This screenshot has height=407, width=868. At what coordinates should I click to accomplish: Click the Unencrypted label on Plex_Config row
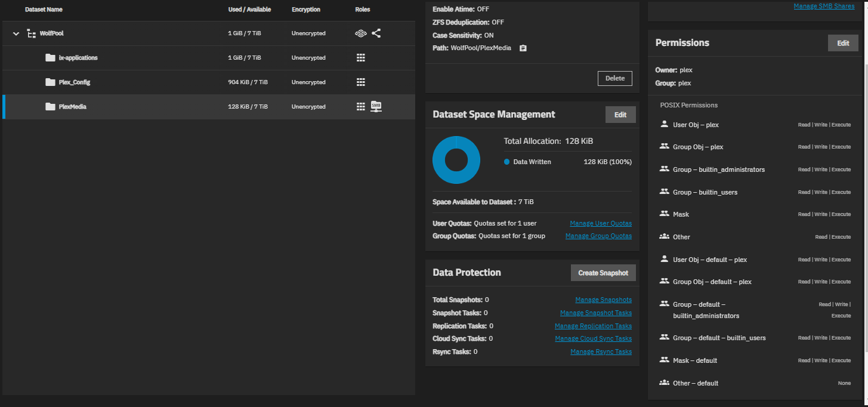pyautogui.click(x=308, y=82)
